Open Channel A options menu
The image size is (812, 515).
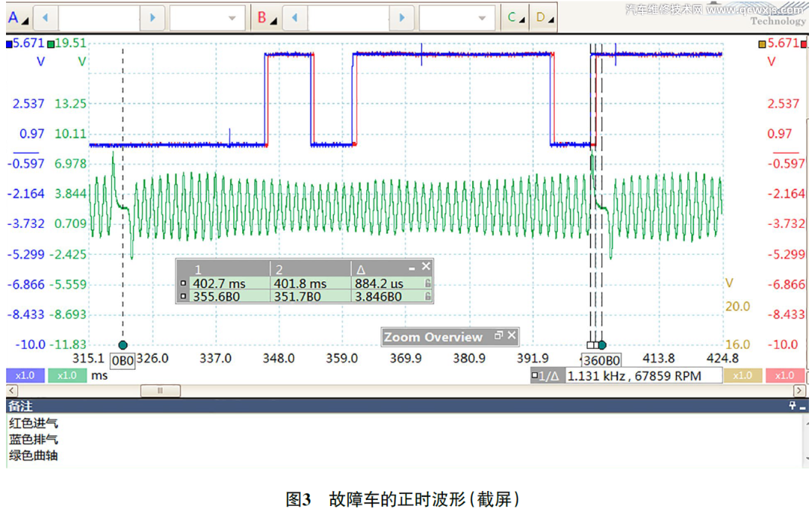[x=14, y=17]
